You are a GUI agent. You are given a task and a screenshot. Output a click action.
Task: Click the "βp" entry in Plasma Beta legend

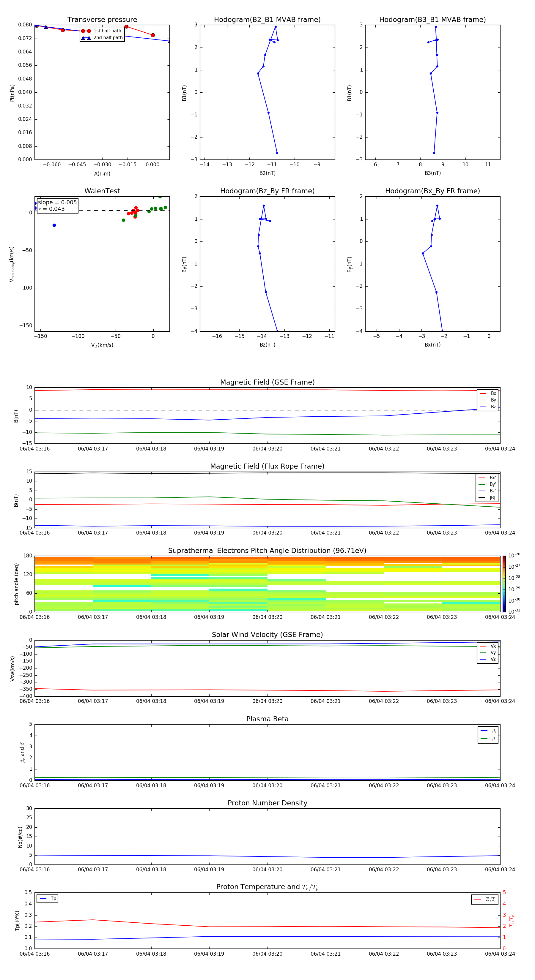click(488, 731)
